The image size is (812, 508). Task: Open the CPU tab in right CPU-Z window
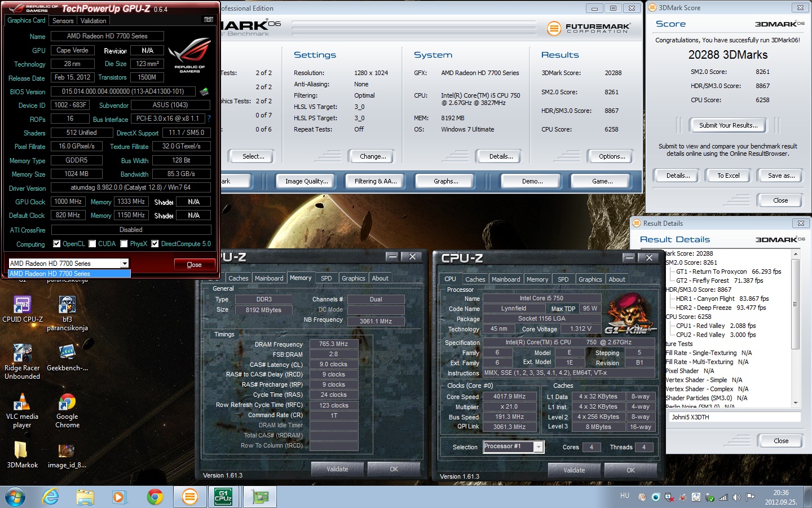tap(450, 279)
